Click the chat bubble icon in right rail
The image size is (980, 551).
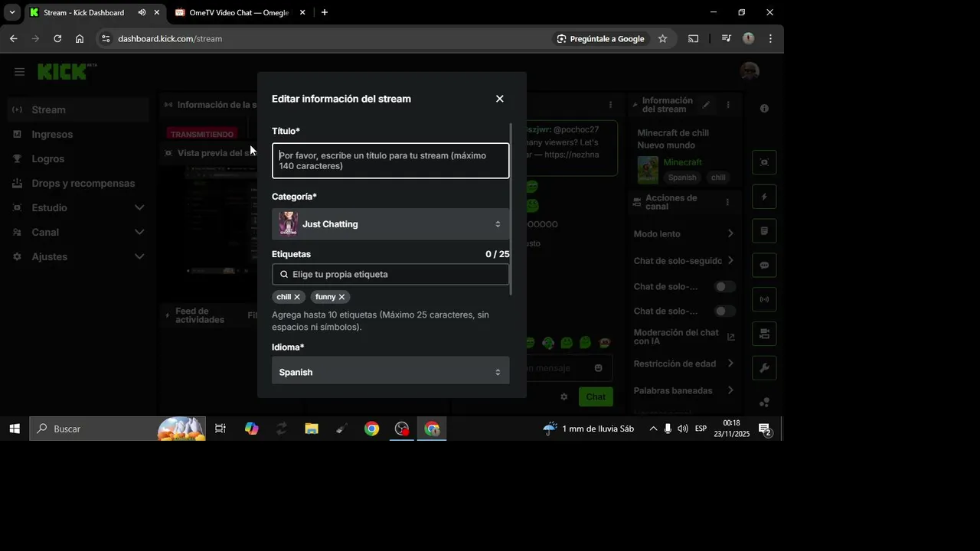click(x=764, y=266)
